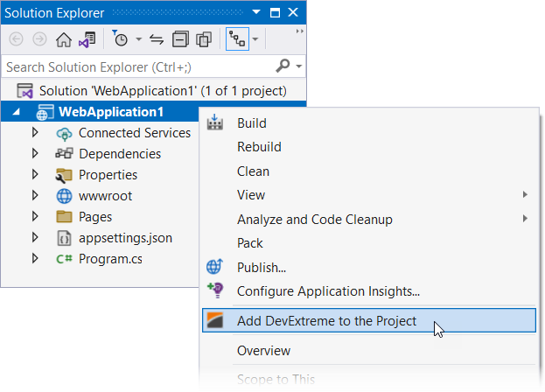
Task: Click the WebApplication1 project icon
Action: coord(45,112)
